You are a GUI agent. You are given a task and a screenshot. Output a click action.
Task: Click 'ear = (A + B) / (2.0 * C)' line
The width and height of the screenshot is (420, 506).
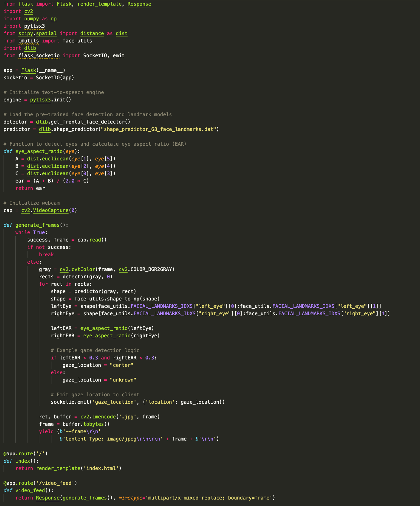pos(52,181)
